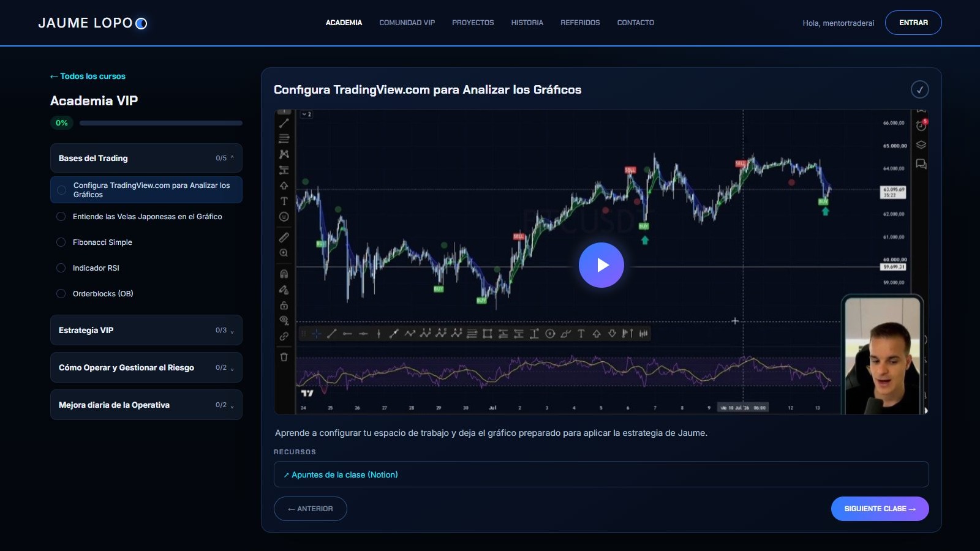Expand Mejora diaria de la Operativa
This screenshot has height=551, width=980.
point(146,405)
